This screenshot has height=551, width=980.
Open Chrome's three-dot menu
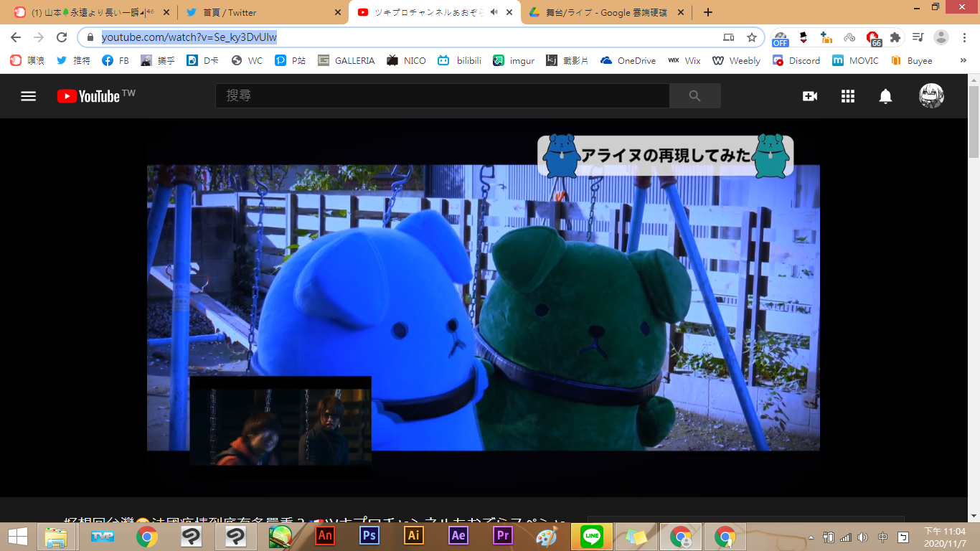tap(964, 37)
